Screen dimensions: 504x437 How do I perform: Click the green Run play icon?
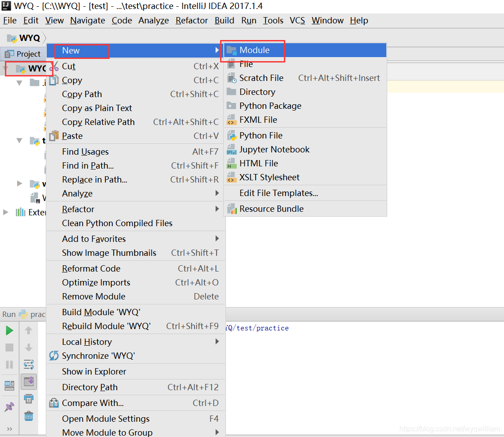(9, 330)
